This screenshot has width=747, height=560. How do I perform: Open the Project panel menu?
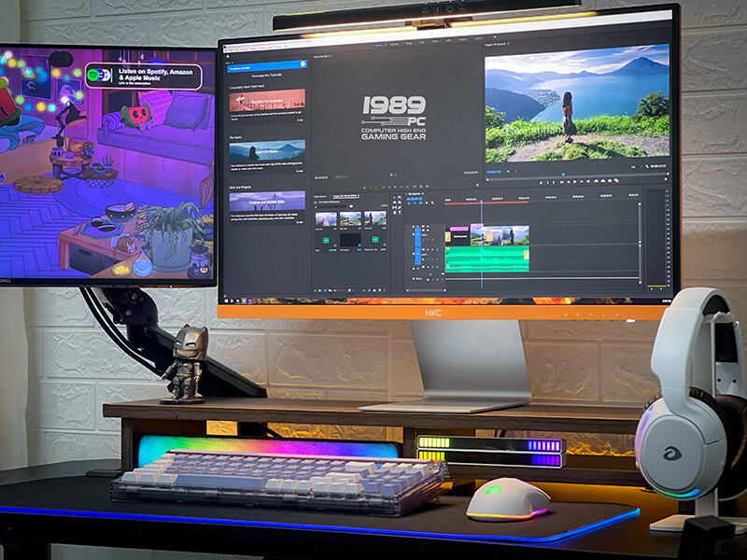point(359,195)
